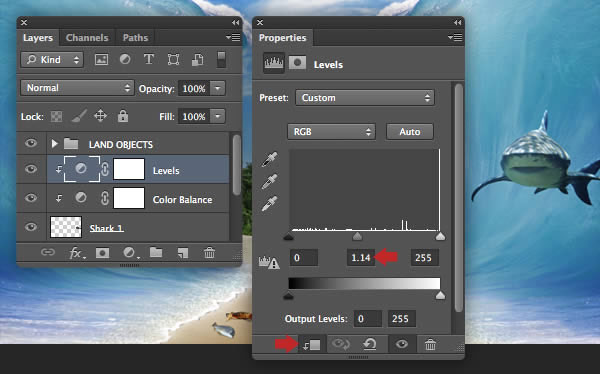The width and height of the screenshot is (600, 374).
Task: Select the Levels layer mask thumbnail
Action: tap(129, 169)
